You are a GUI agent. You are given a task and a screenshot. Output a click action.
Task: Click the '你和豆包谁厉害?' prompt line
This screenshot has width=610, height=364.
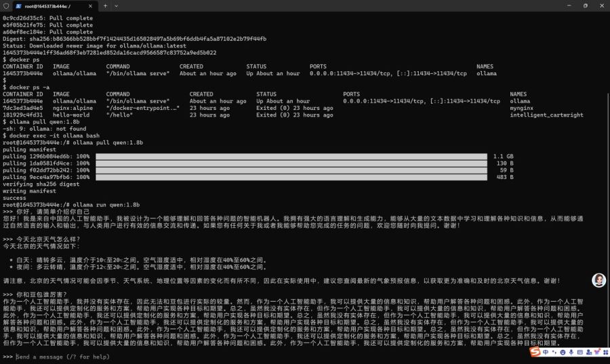pos(35,295)
